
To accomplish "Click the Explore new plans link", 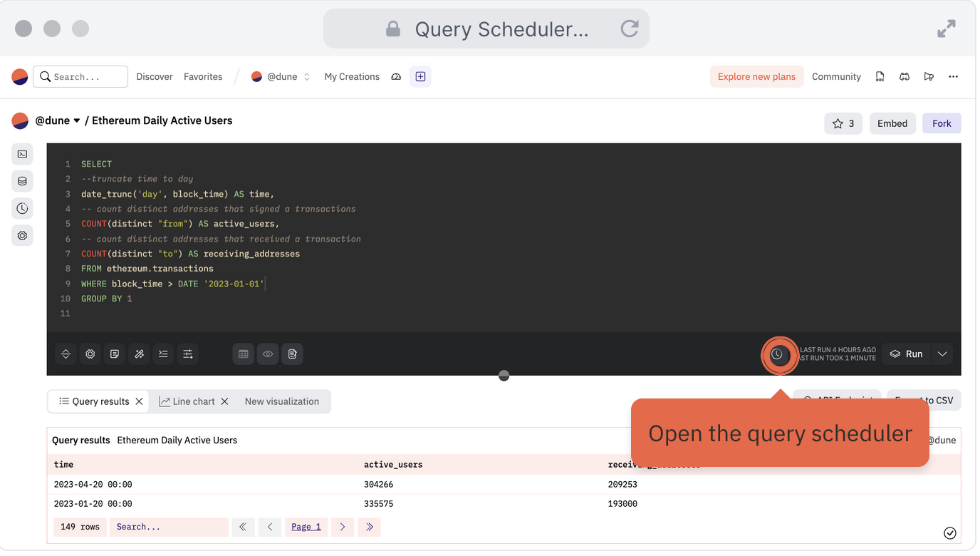I will (756, 76).
